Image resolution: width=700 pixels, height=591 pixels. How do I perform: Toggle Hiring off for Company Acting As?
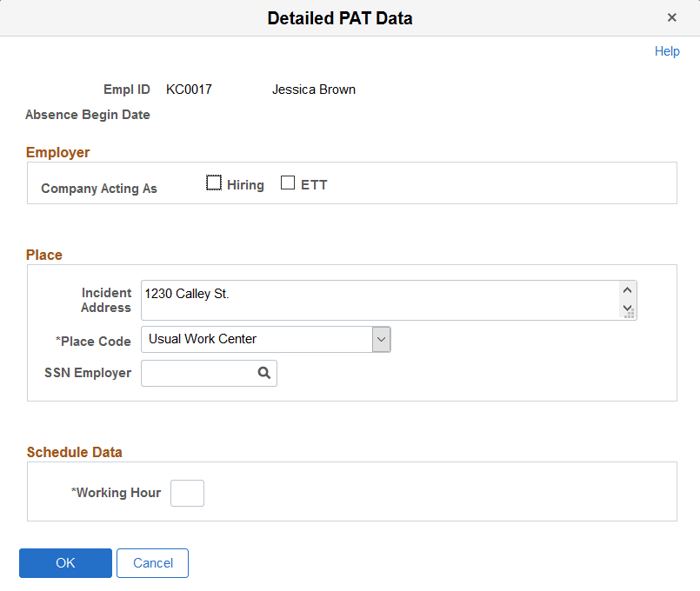point(214,182)
